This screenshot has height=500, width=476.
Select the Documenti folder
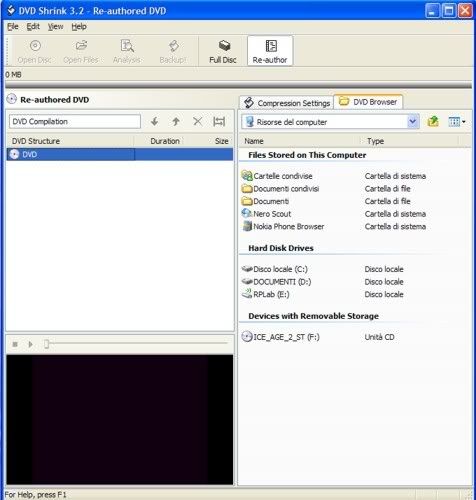point(265,201)
